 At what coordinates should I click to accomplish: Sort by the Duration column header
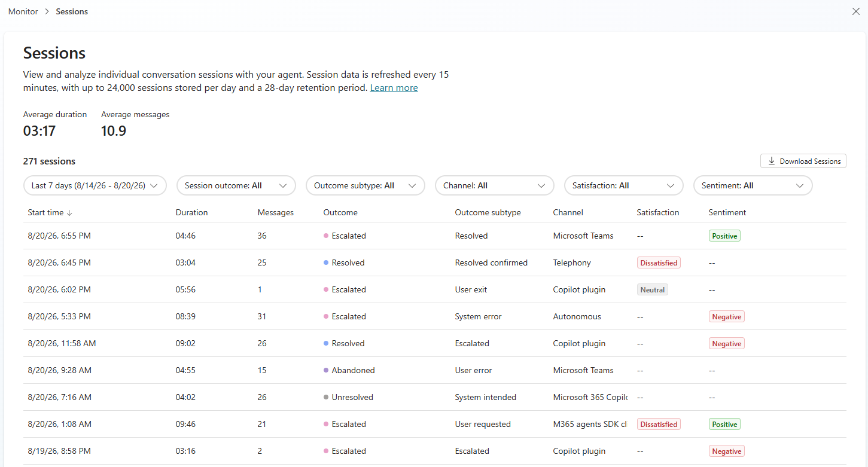coord(192,212)
